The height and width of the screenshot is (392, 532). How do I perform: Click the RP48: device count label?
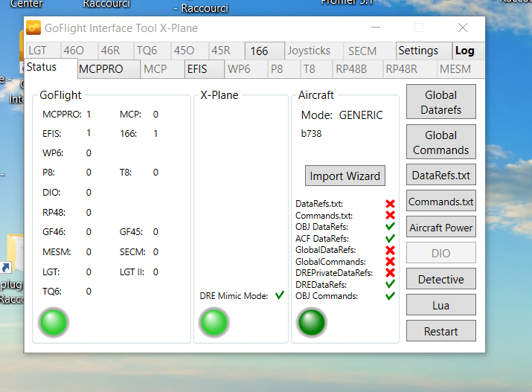pos(54,213)
